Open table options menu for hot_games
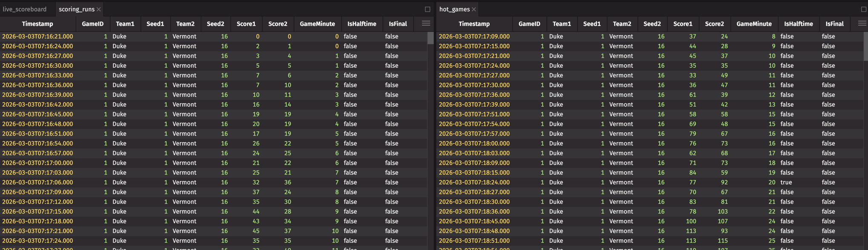Screen dimensions: 868x250 [x=862, y=24]
